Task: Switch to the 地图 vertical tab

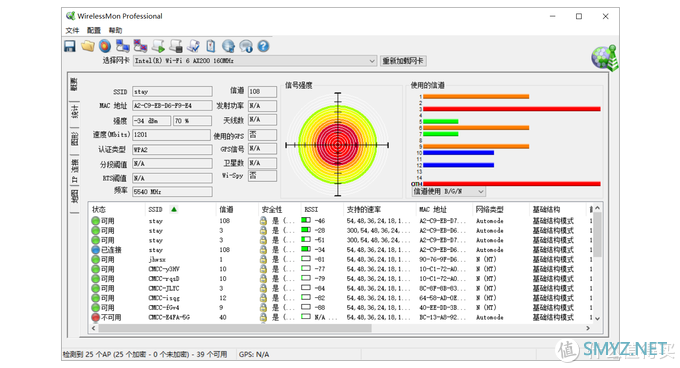Action: point(74,196)
